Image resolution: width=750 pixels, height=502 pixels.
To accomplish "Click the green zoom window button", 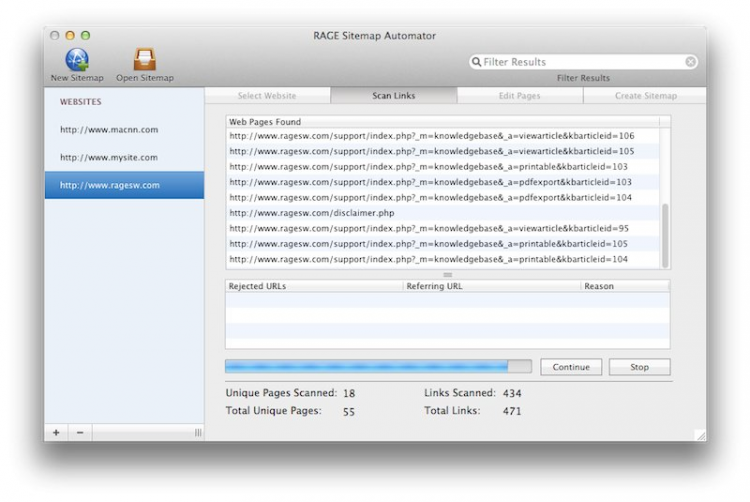I will 85,35.
